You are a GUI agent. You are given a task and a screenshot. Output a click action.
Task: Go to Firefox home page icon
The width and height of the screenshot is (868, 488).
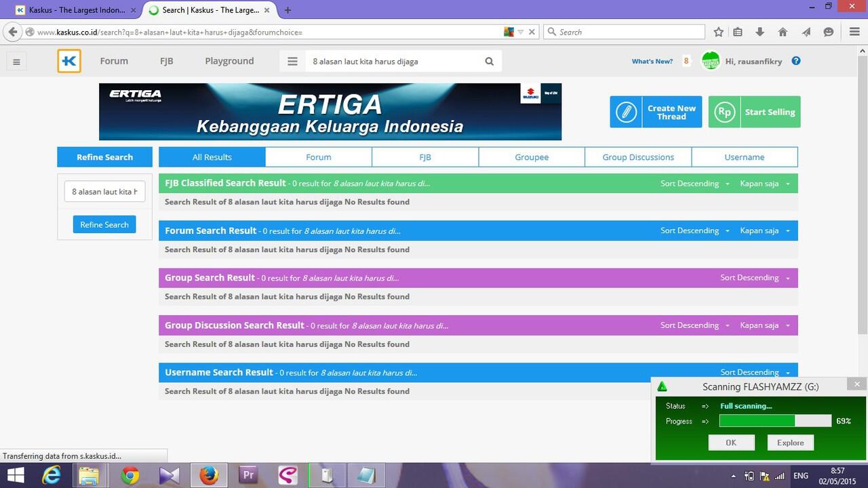(783, 32)
